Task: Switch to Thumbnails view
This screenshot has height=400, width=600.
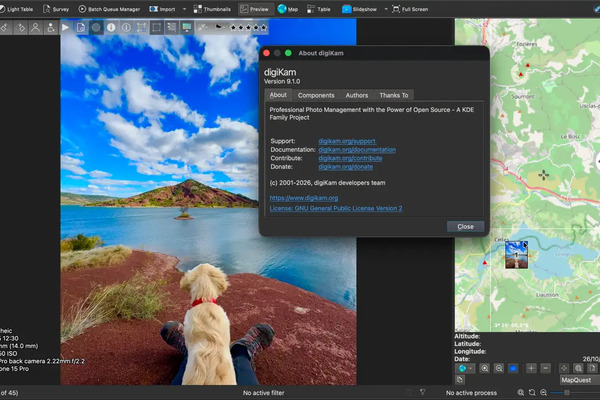Action: coord(212,9)
